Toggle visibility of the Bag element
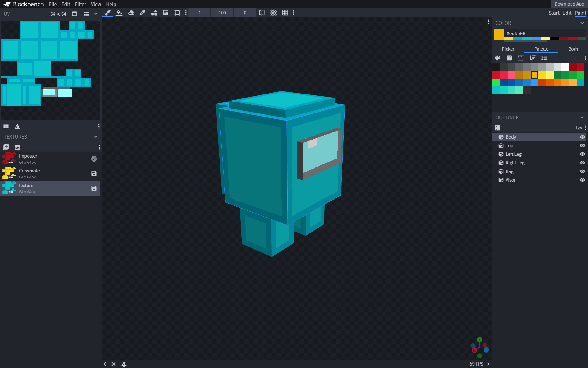 582,171
